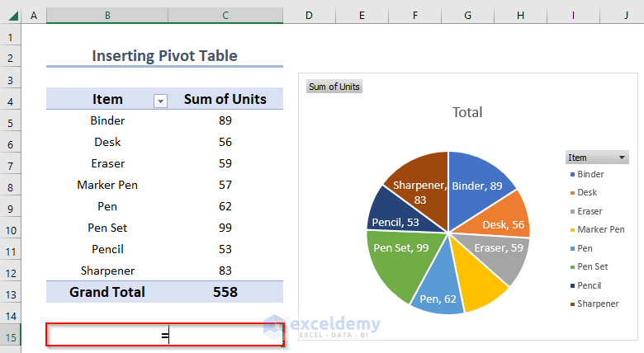Click the Sum of Units chart field button
The width and height of the screenshot is (644, 353).
334,87
